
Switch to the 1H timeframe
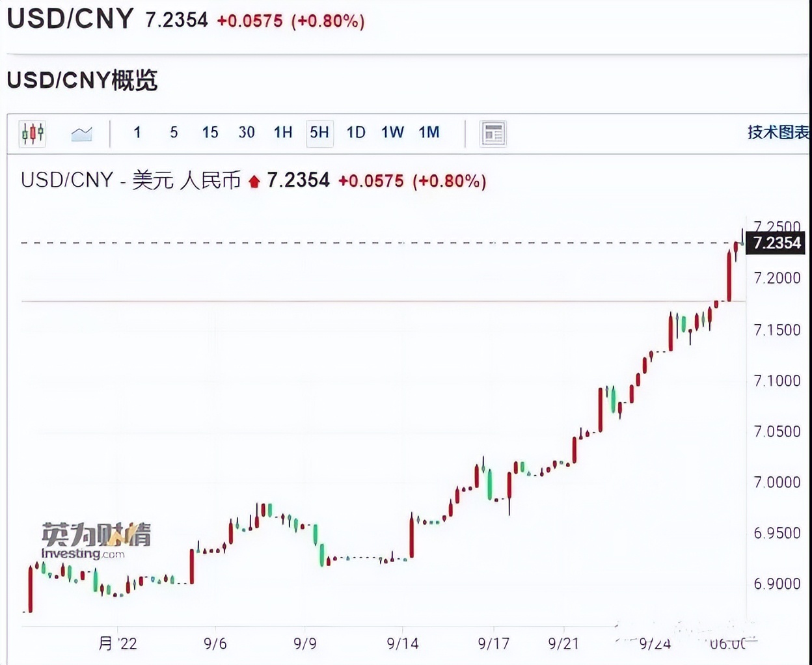coord(283,133)
